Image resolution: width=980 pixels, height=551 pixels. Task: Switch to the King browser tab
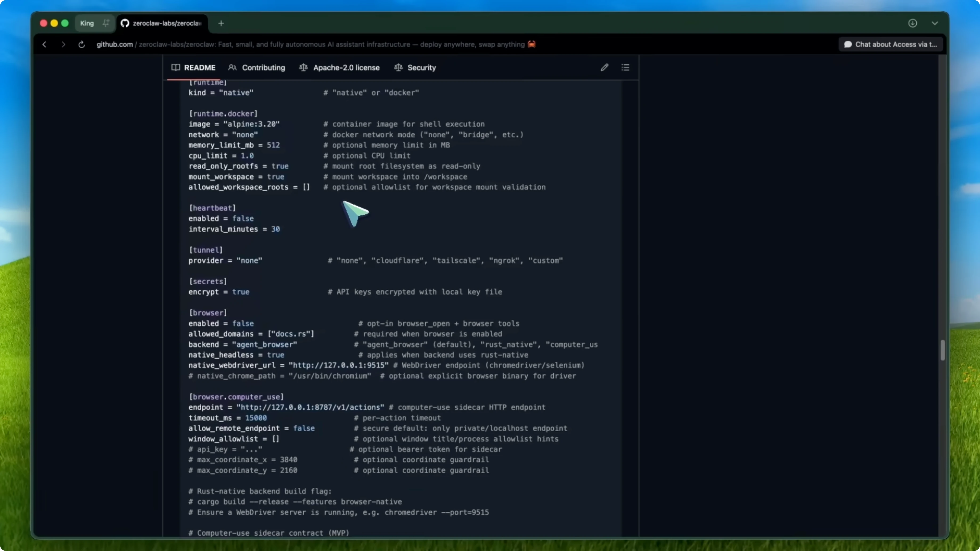point(87,23)
